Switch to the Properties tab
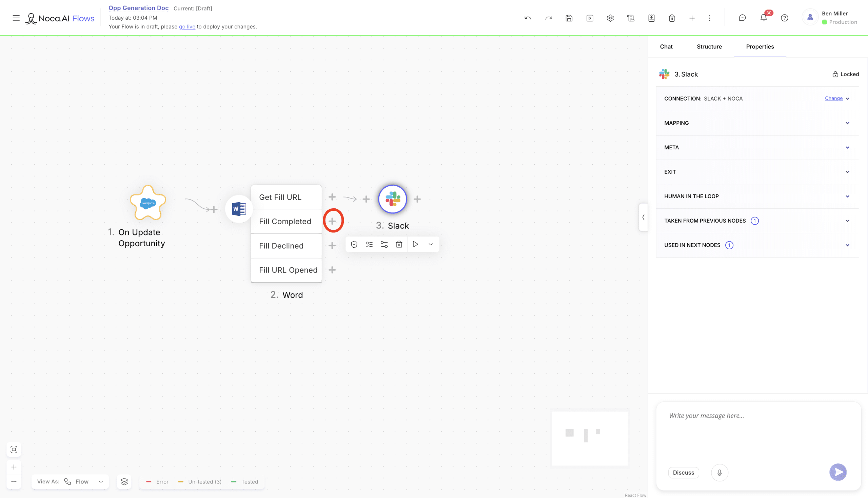The image size is (868, 498). [x=760, y=46]
